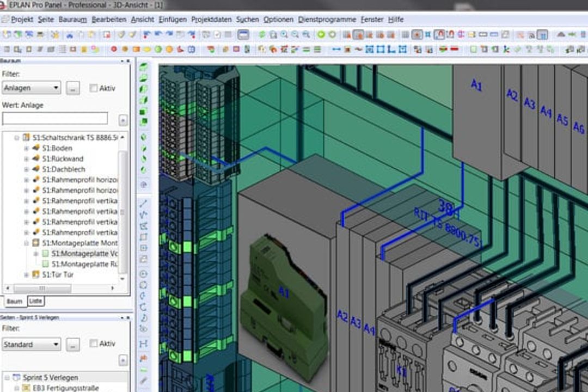The image size is (588, 392).
Task: Collapse the Sprint 5 Verlegen project node
Action: (x=7, y=377)
